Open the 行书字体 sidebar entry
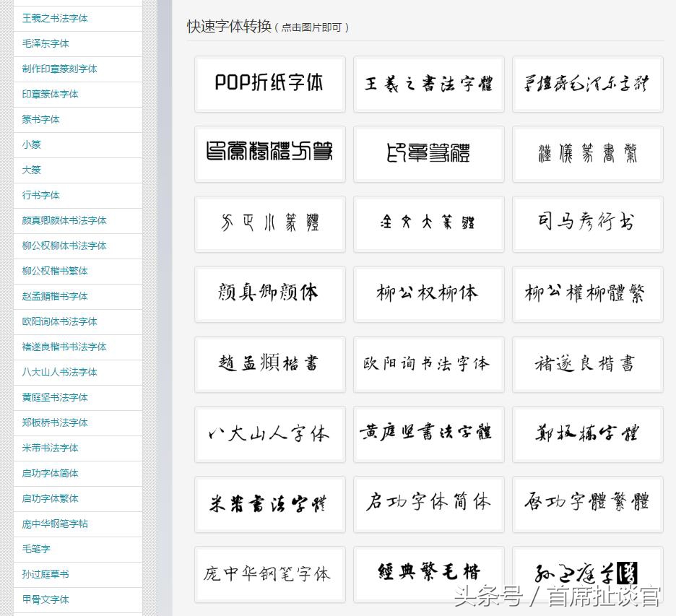 (41, 195)
